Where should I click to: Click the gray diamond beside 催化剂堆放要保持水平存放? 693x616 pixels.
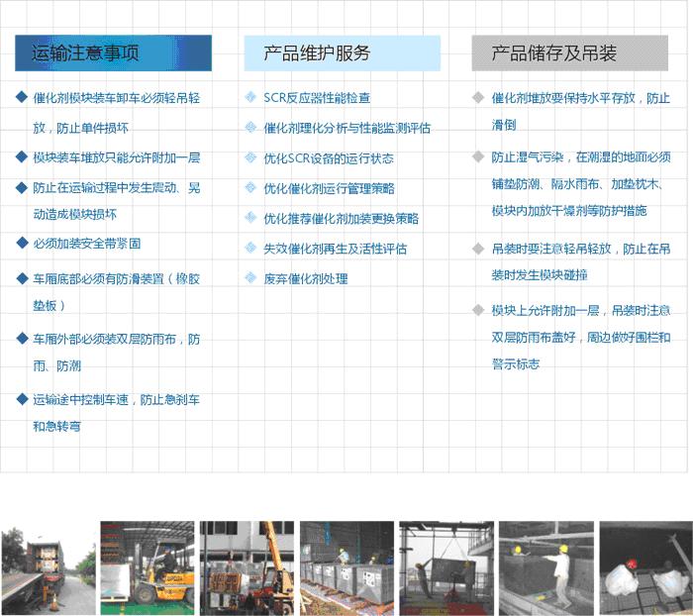(x=478, y=97)
